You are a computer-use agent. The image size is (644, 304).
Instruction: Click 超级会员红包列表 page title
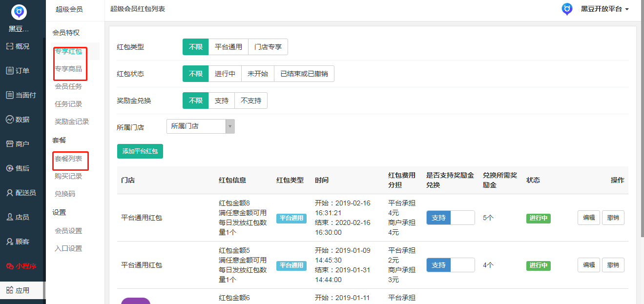coord(138,9)
